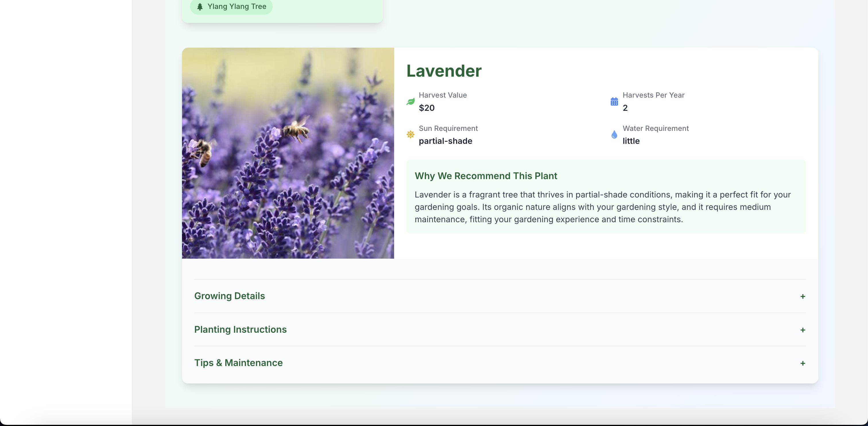Click the green leaf Harvest Value icon
The image size is (868, 426).
point(410,101)
